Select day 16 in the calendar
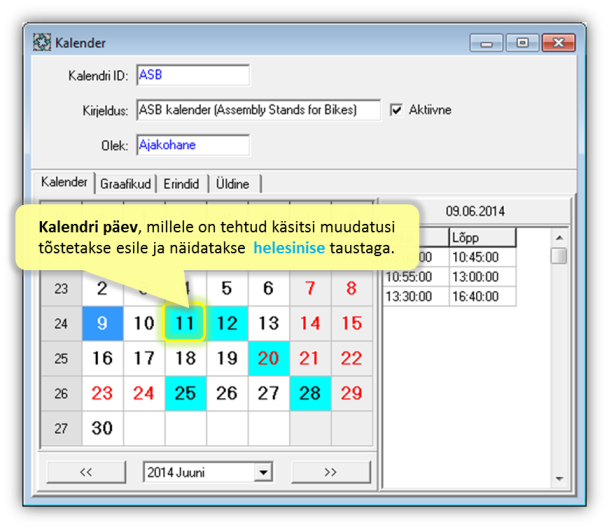Screen dimensions: 609x529 click(x=103, y=358)
